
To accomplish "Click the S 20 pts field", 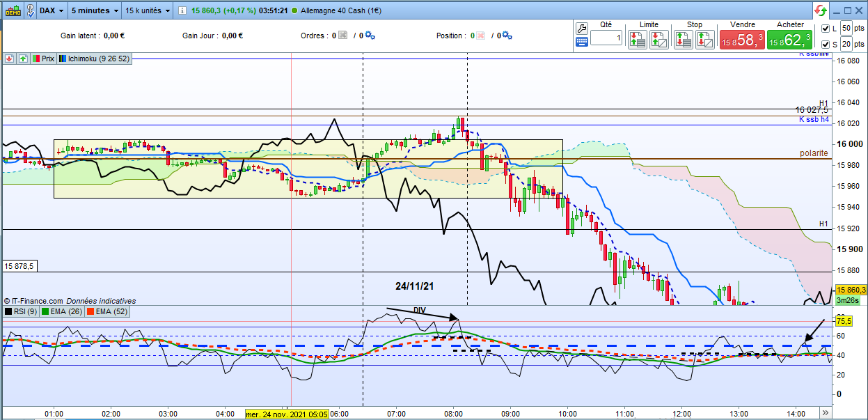I will [x=846, y=44].
